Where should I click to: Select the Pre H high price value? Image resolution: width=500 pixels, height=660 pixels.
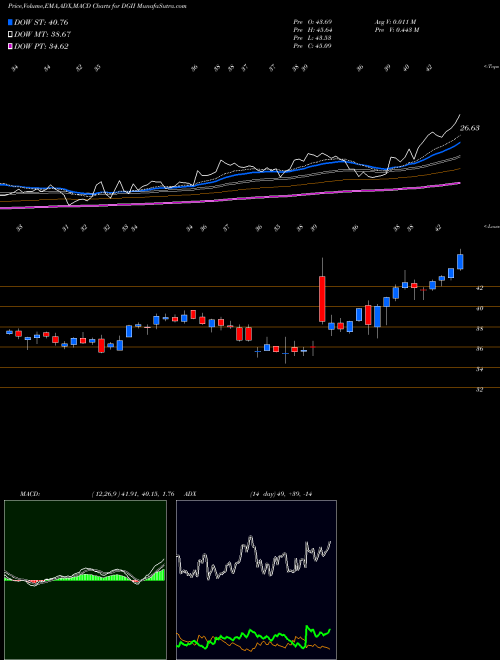point(313,30)
